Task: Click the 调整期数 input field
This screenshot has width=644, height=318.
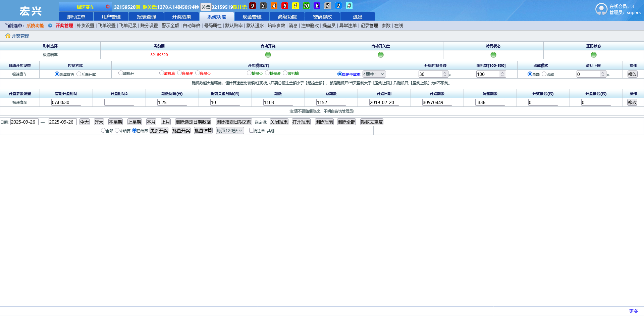Action: [x=490, y=102]
